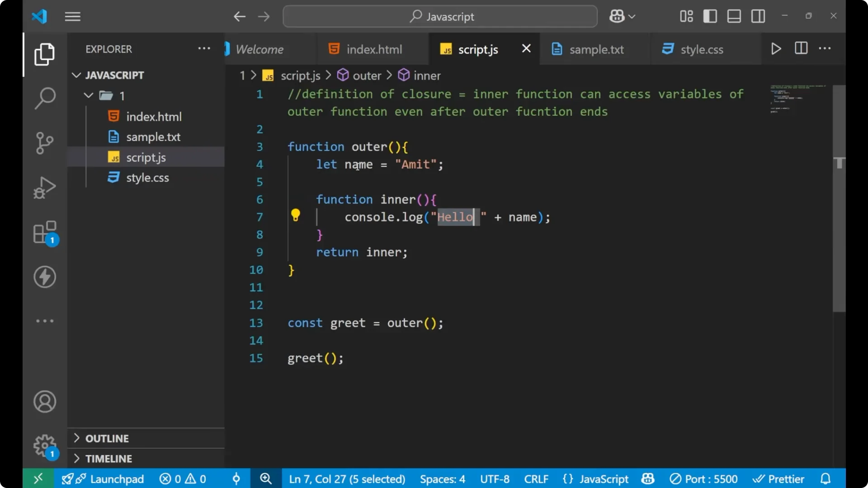
Task: Expand the TIMELINE section
Action: pyautogui.click(x=109, y=458)
